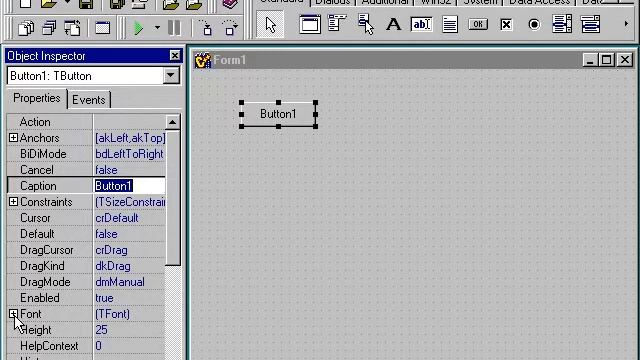The width and height of the screenshot is (640, 360).
Task: Select the Button component (OK icon)
Action: tap(478, 24)
